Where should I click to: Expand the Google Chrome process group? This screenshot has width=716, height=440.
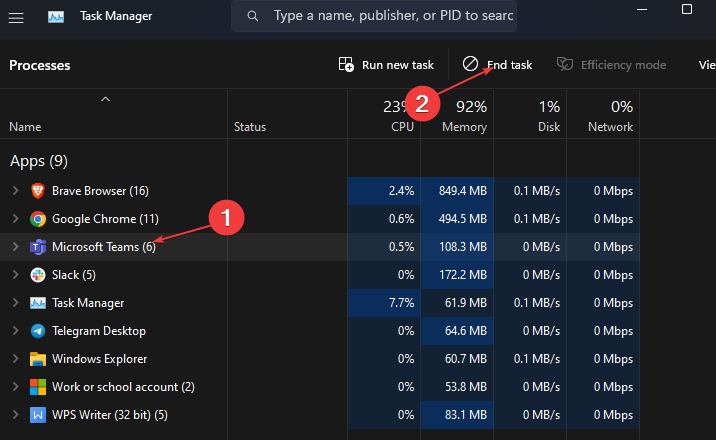(x=15, y=218)
